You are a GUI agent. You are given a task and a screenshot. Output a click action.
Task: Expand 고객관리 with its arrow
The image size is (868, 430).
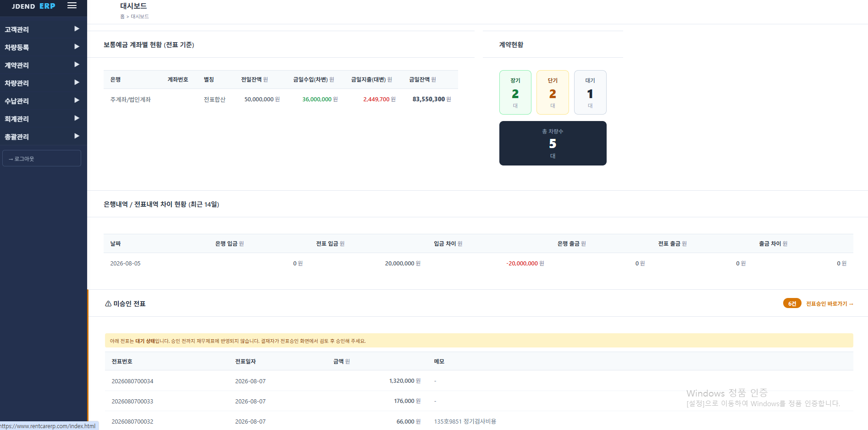77,29
